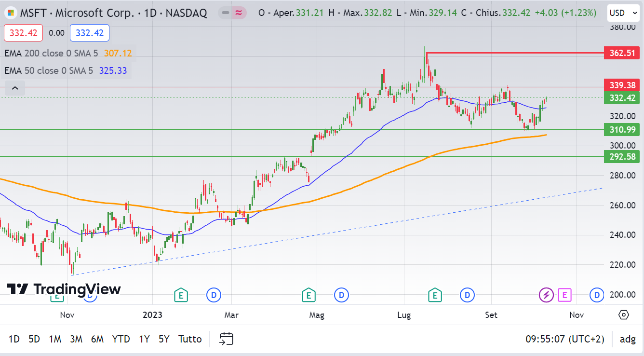This screenshot has width=644, height=356.
Task: Collapse the indicator legend with the chevron
Action: [x=15, y=88]
